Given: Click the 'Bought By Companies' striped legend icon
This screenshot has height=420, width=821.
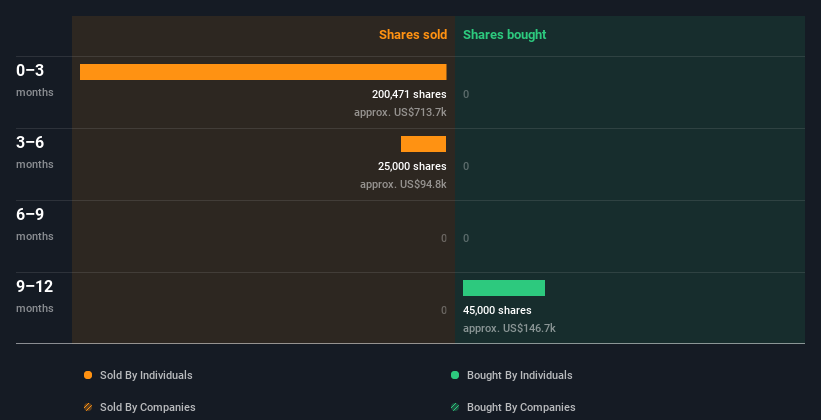Looking at the screenshot, I should tap(455, 407).
